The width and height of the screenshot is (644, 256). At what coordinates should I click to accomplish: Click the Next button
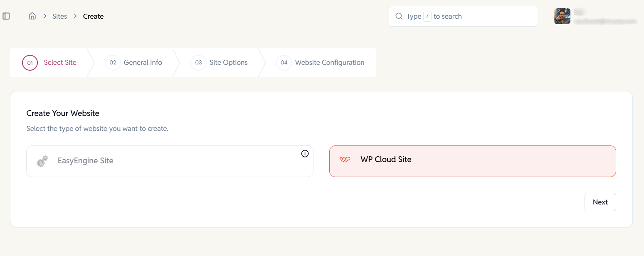click(600, 202)
